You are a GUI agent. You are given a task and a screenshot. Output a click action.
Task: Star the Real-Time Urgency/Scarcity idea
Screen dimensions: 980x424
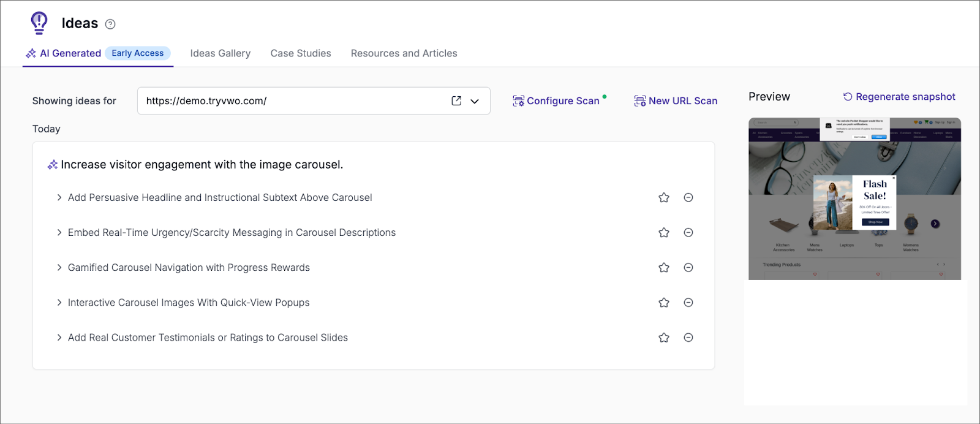[x=664, y=232]
